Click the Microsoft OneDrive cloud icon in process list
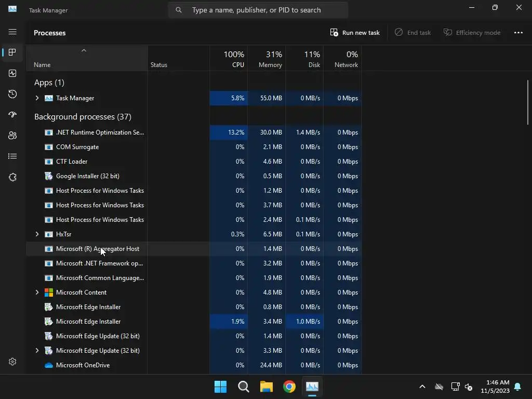 (49, 365)
